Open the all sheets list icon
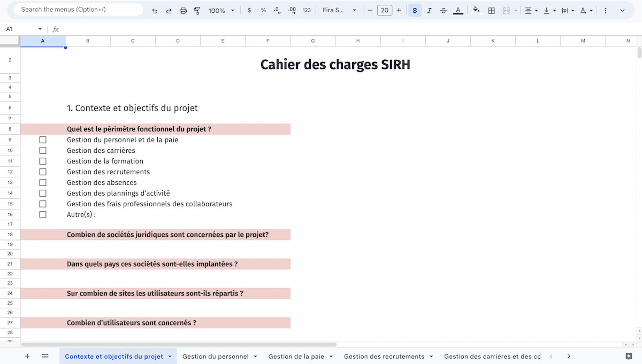Viewport: 642px width, 364px height. point(45,356)
